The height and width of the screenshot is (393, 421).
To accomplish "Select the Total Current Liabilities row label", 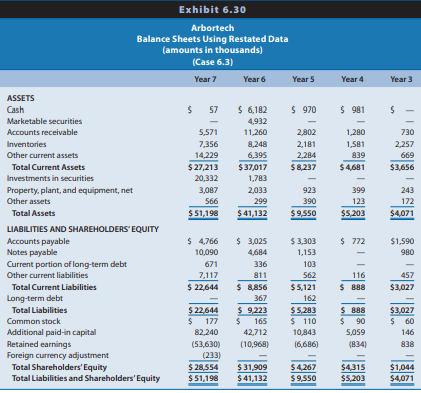I will [54, 287].
